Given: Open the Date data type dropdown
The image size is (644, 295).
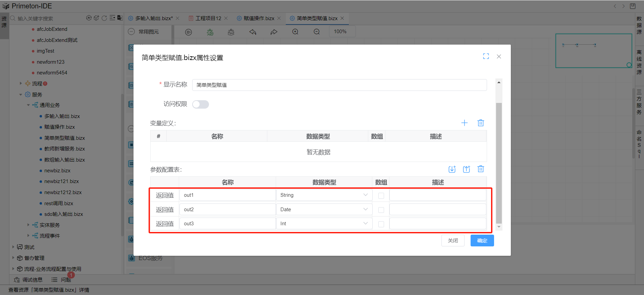Looking at the screenshot, I should (x=324, y=210).
